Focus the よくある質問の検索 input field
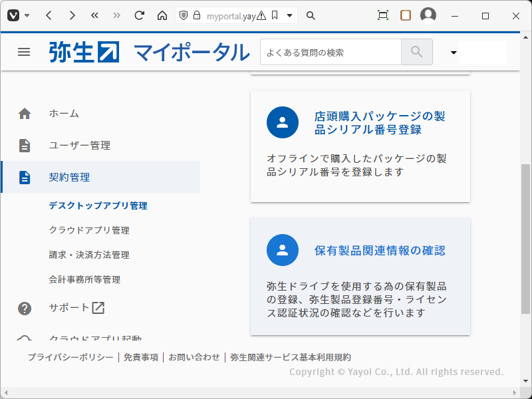Screen dimensions: 532x399 tap(331, 53)
